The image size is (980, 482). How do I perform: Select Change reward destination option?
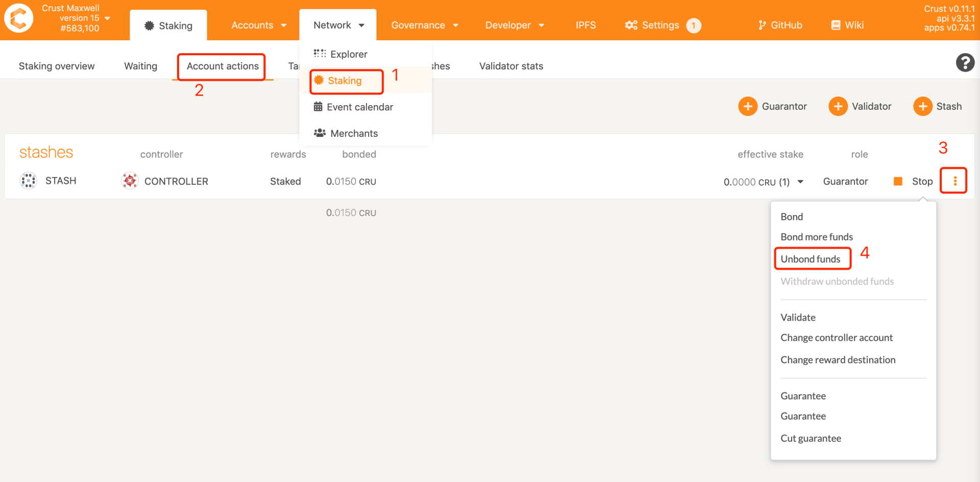click(838, 360)
